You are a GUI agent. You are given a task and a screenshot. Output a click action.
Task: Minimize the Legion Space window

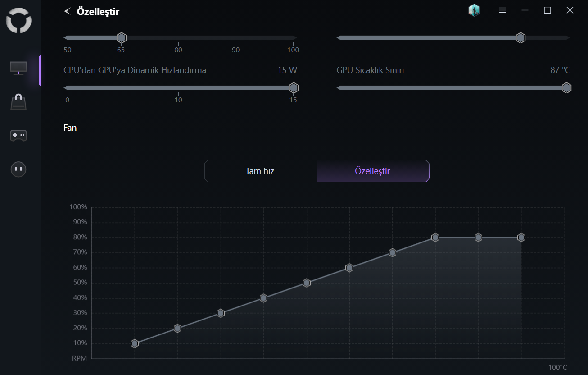(525, 10)
